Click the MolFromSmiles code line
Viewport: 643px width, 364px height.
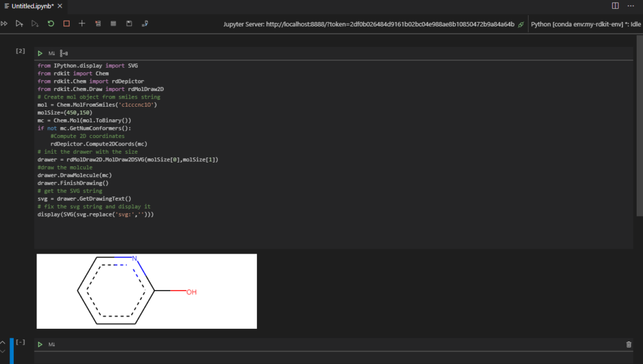coord(97,105)
